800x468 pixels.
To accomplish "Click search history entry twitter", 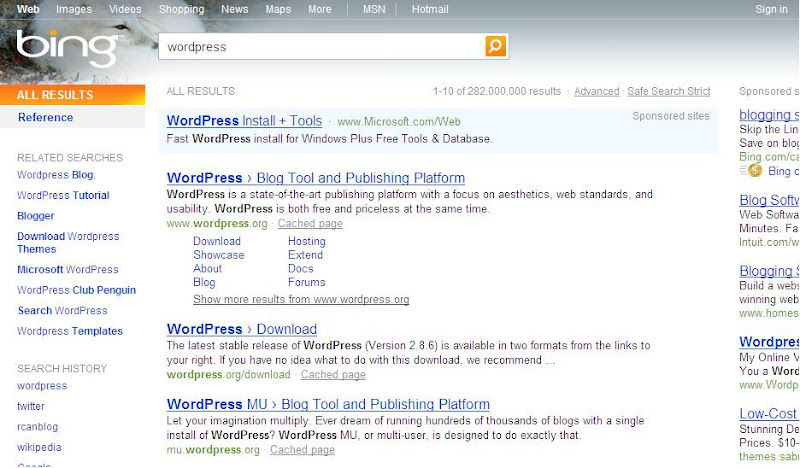I will (x=31, y=406).
